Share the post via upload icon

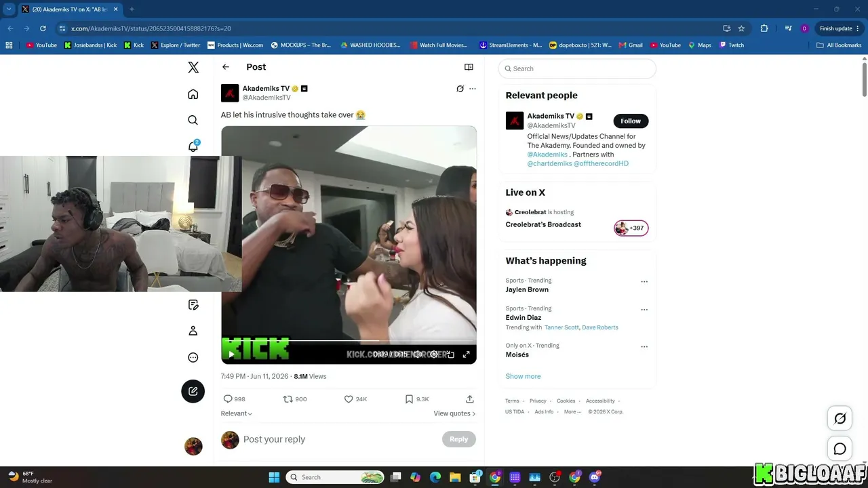[469, 399]
